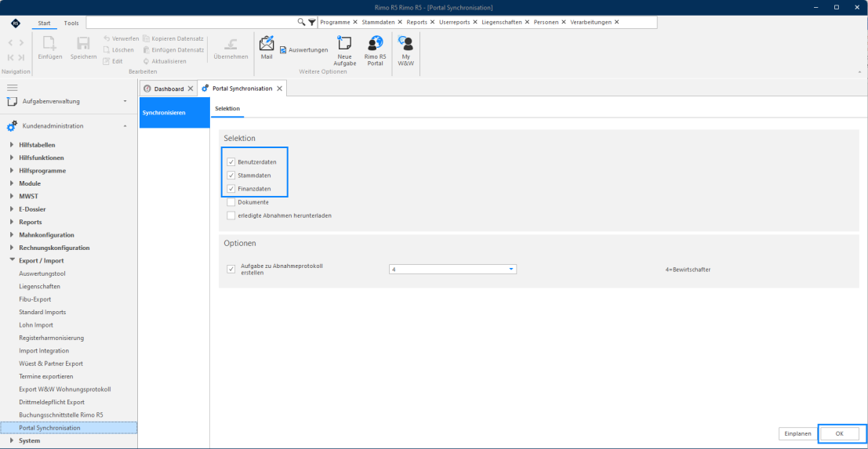The image size is (868, 449).
Task: Go to previous record arrow
Action: [x=10, y=42]
